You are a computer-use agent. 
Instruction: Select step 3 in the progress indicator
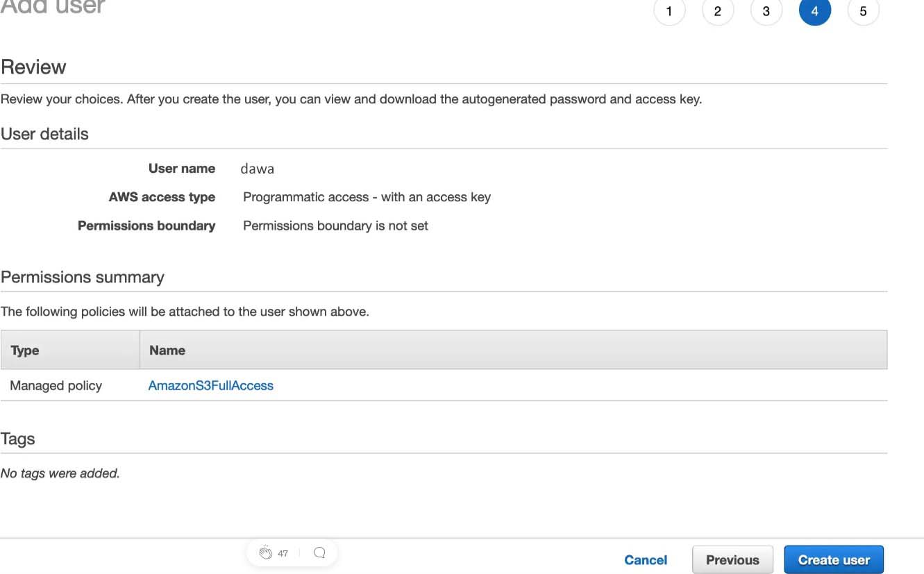pos(766,11)
